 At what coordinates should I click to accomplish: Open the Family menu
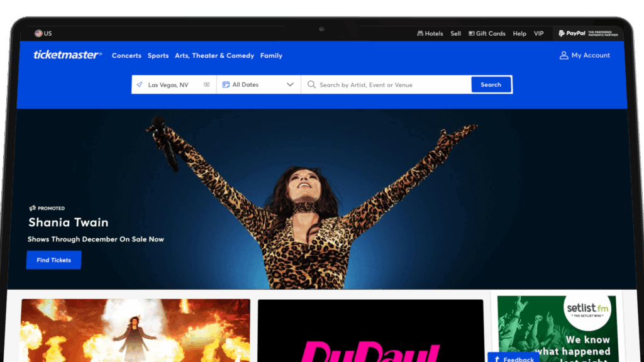pyautogui.click(x=271, y=55)
